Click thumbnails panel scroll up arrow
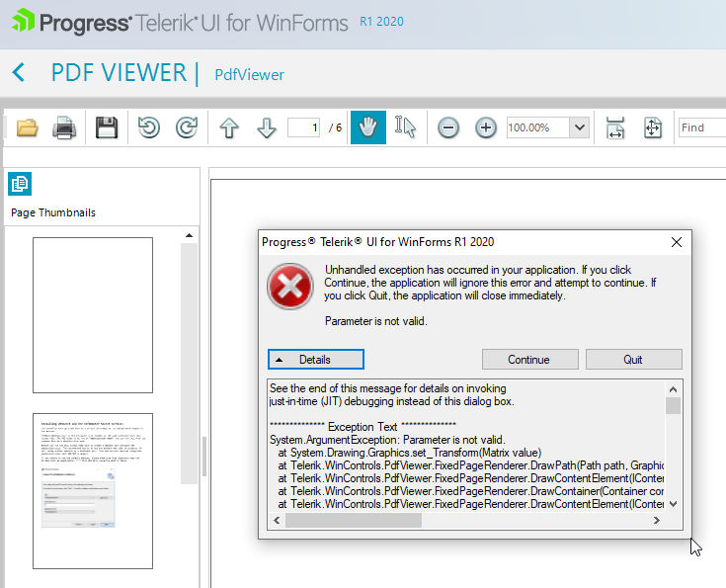 pyautogui.click(x=189, y=235)
